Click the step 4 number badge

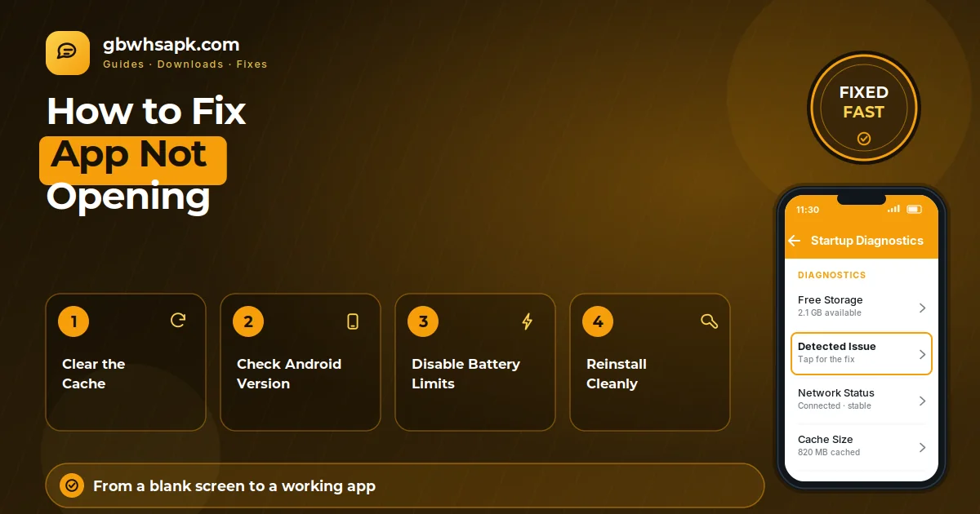click(598, 321)
